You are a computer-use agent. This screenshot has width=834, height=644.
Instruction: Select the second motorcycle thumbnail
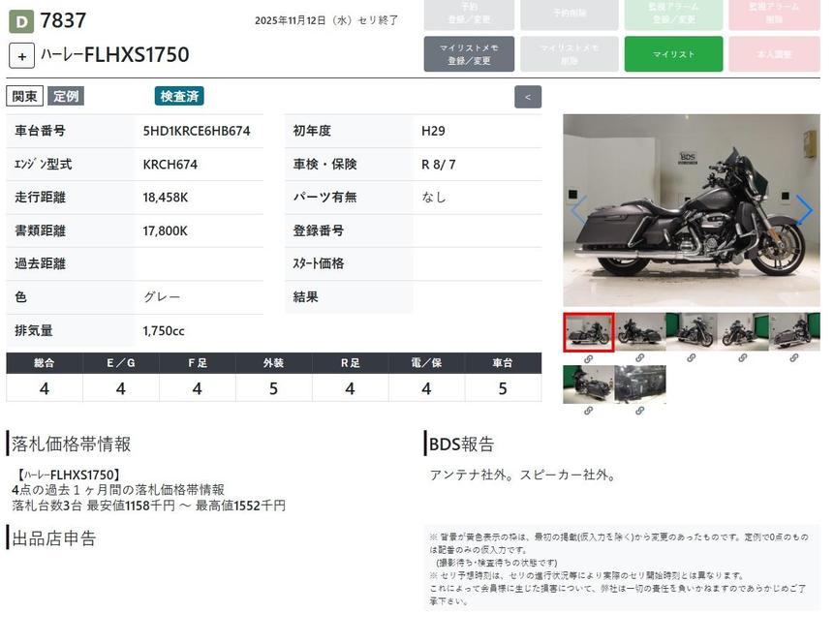(640, 332)
